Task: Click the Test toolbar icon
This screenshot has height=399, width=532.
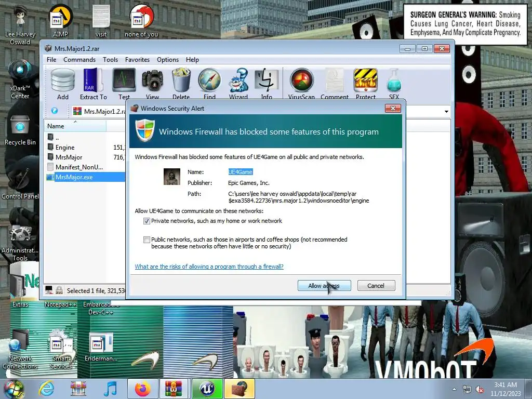Action: coord(124,84)
